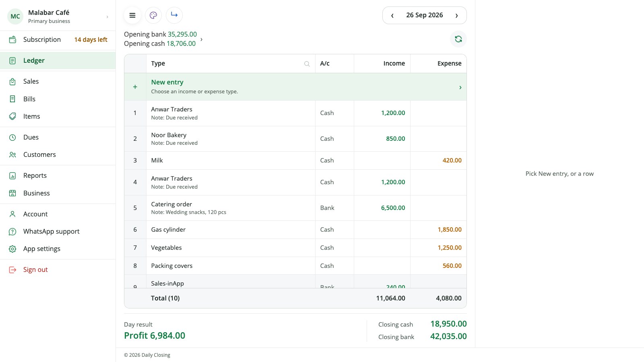Open the Noor Bakery entry
This screenshot has height=362, width=644.
(x=295, y=139)
